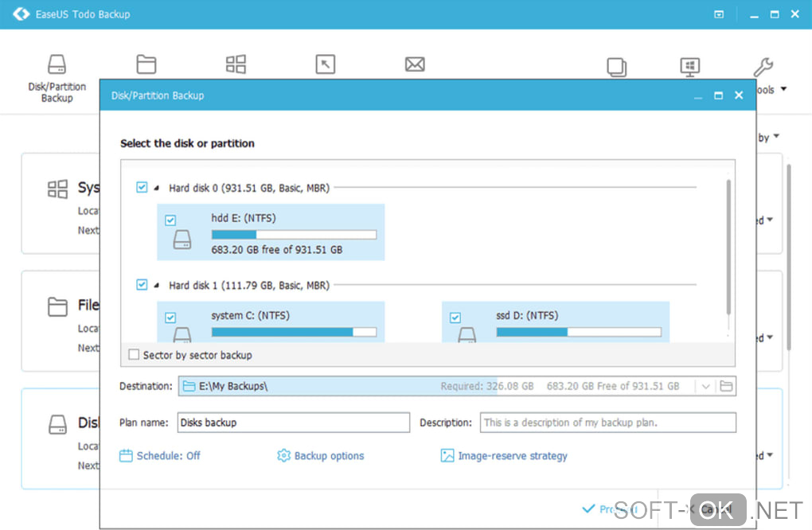Viewport: 812px width, 530px height.
Task: Click the ssd D: drive icon
Action: (x=467, y=334)
